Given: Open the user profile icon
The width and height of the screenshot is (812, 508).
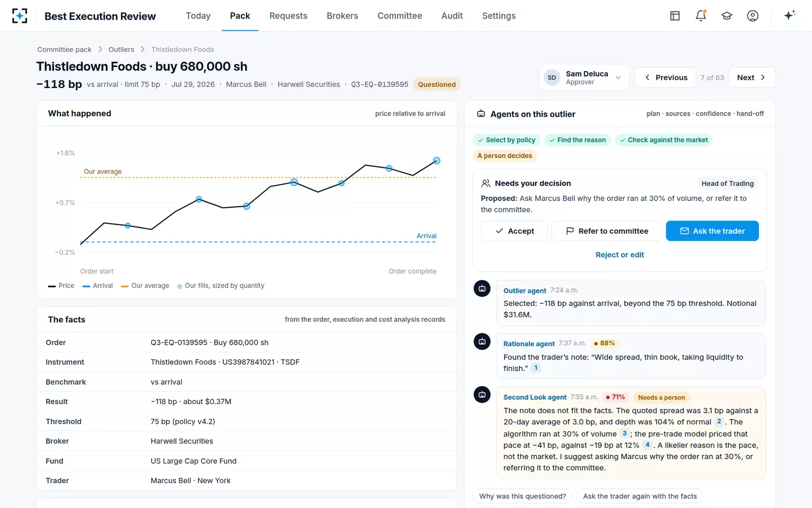Looking at the screenshot, I should (x=753, y=16).
